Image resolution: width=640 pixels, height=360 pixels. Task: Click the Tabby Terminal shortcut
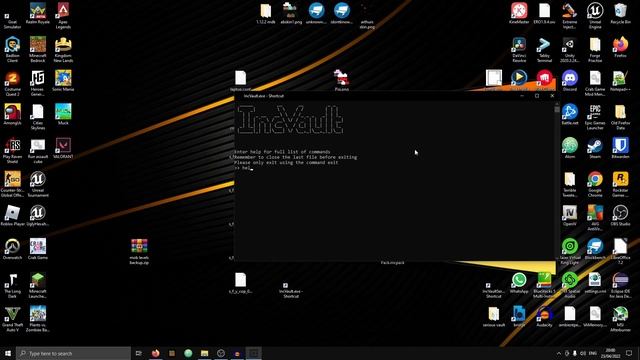click(x=544, y=49)
